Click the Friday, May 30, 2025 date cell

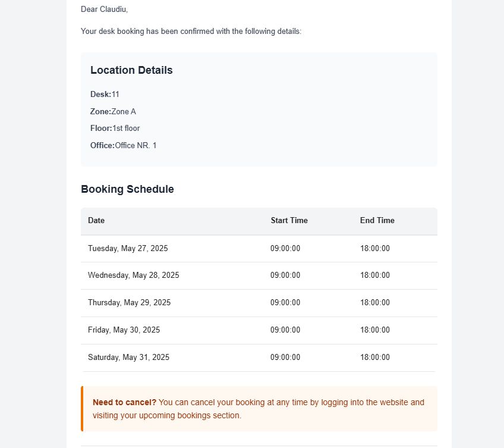click(x=124, y=330)
